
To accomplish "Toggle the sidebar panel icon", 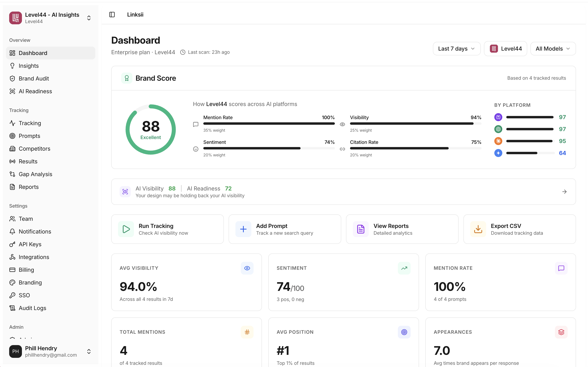I will click(112, 15).
